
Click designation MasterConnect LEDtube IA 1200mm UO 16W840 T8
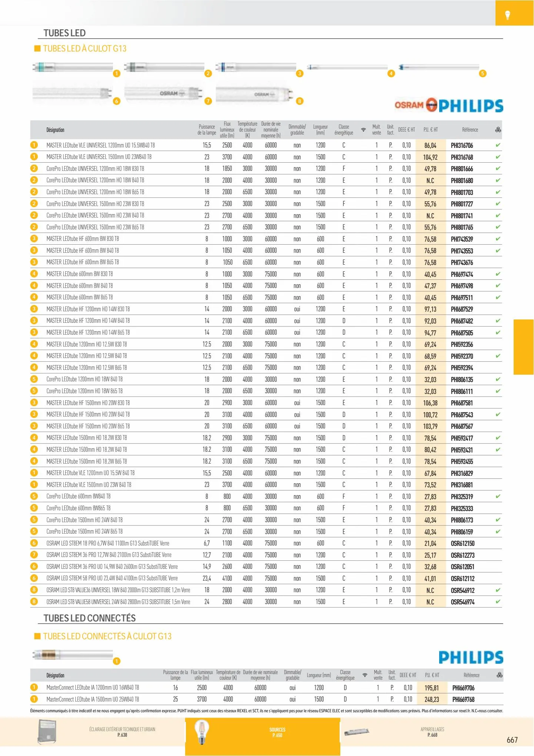93,687
